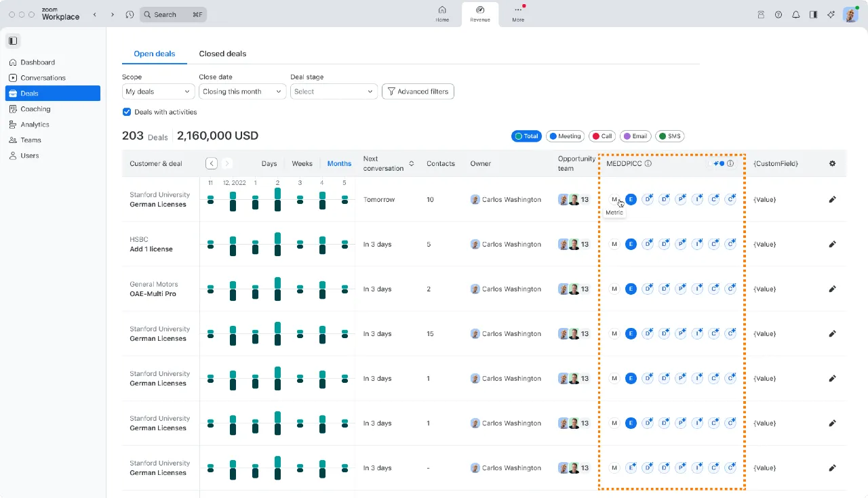The image size is (868, 498).
Task: Open the profile avatar menu
Action: click(x=850, y=14)
